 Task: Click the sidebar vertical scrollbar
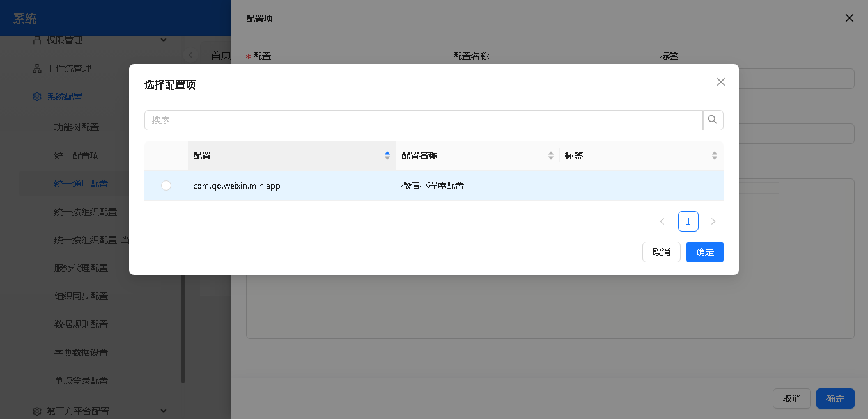click(183, 328)
